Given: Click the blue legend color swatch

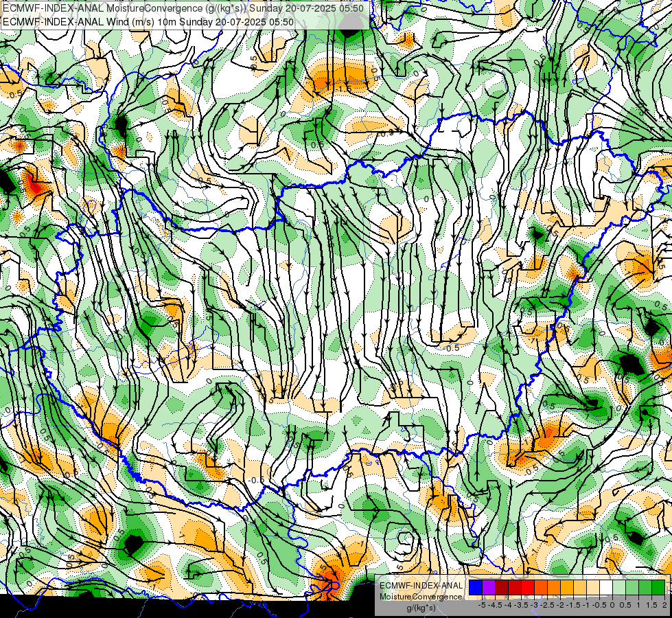Looking at the screenshot, I should pos(476,587).
